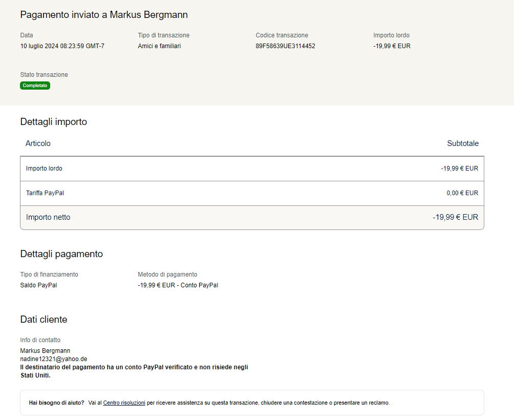Select the Importo lordo table row label
The width and height of the screenshot is (514, 420).
pos(44,169)
